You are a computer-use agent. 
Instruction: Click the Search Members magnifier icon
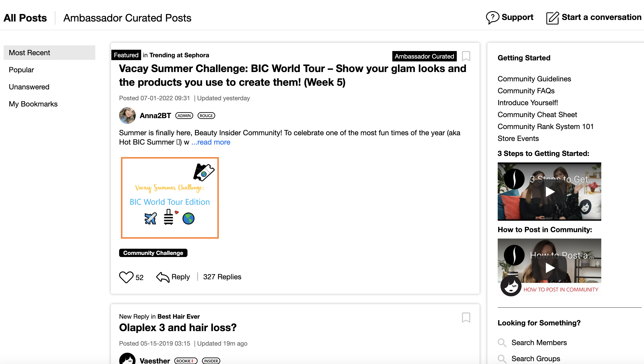[x=502, y=342]
